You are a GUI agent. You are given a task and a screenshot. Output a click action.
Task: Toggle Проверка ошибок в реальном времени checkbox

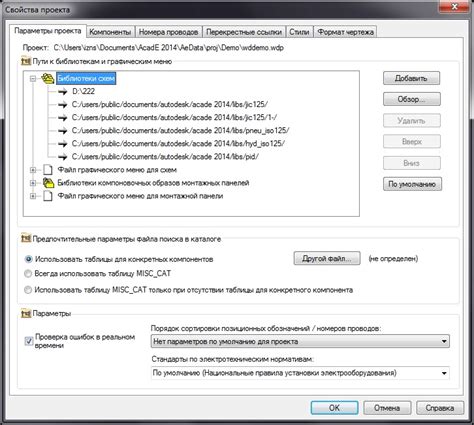tap(29, 341)
